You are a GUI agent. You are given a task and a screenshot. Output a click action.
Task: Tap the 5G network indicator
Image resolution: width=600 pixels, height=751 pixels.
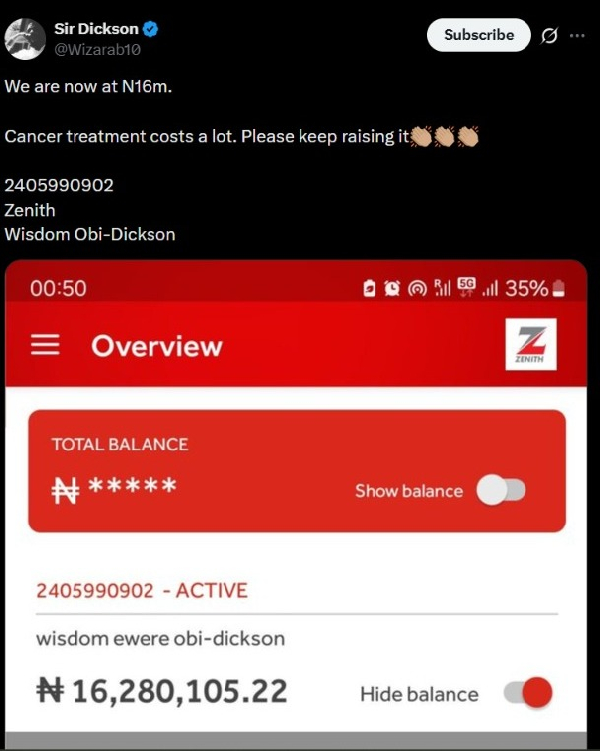(466, 287)
